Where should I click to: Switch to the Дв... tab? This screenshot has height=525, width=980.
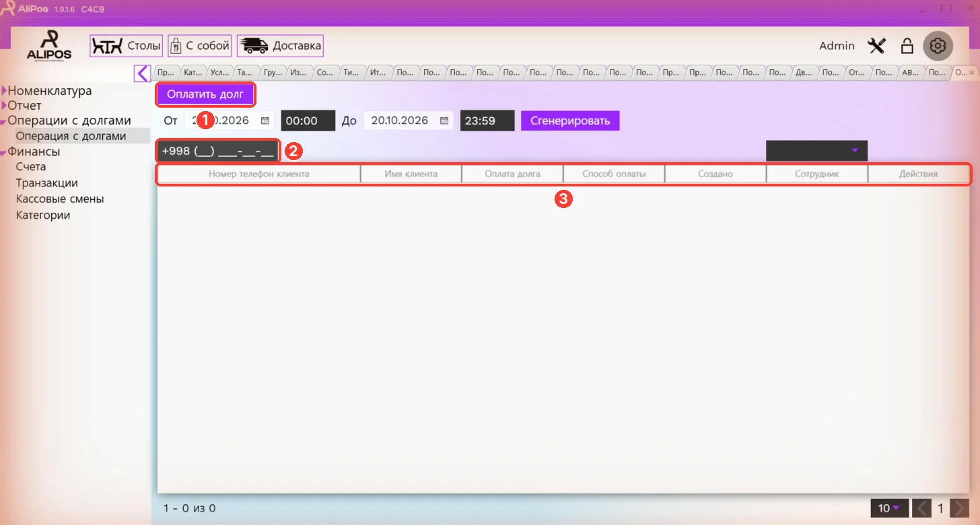pyautogui.click(x=804, y=72)
